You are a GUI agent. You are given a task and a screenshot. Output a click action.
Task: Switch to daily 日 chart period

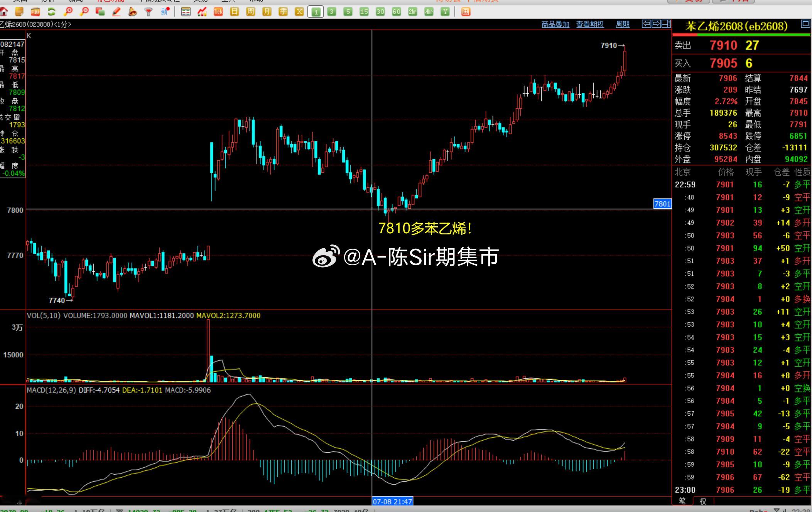(235, 12)
